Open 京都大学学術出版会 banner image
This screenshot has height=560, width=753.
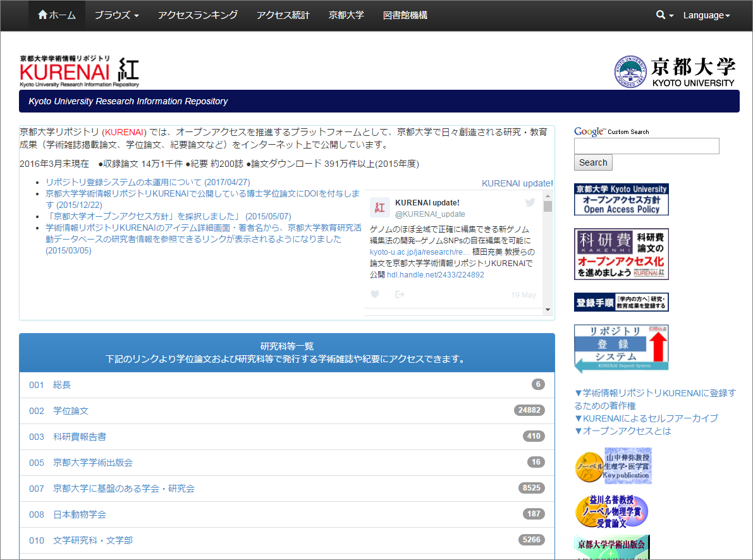tap(612, 547)
